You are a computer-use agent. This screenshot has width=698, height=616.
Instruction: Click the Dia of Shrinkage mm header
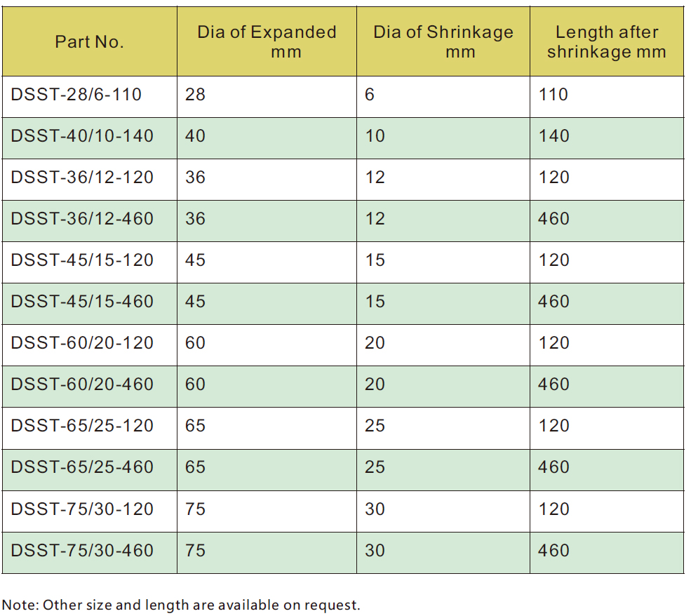tap(443, 42)
